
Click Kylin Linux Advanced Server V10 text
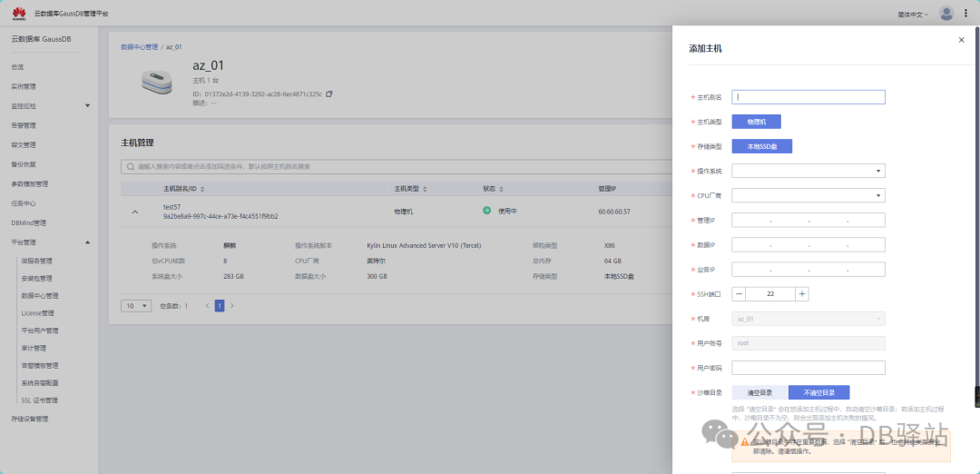coord(424,246)
